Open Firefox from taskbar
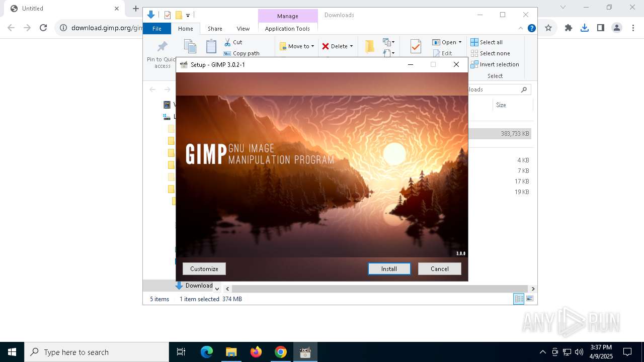The width and height of the screenshot is (644, 362). pyautogui.click(x=256, y=352)
